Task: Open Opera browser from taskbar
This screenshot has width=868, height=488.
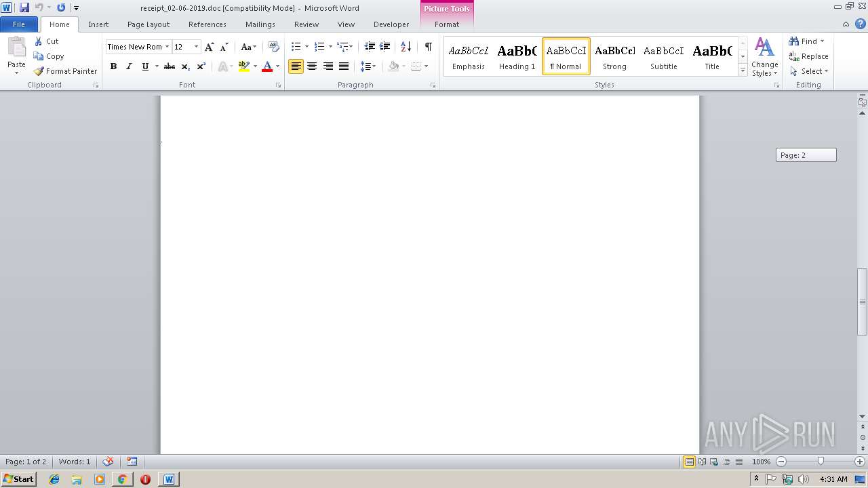Action: point(145,479)
